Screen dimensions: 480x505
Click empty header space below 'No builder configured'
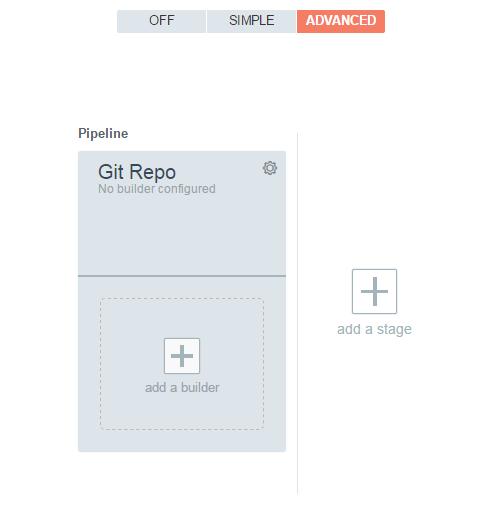coord(182,235)
